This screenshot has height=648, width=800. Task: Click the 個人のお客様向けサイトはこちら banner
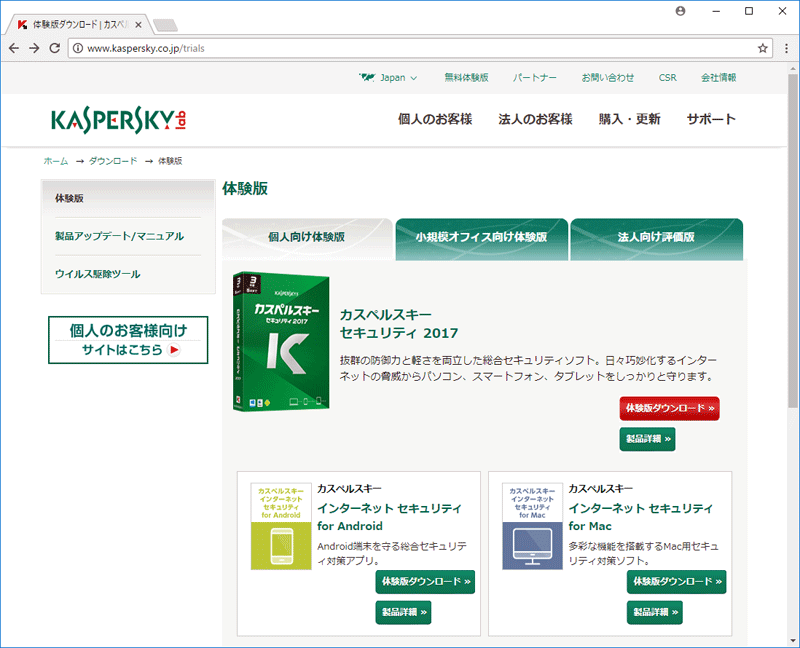[128, 340]
